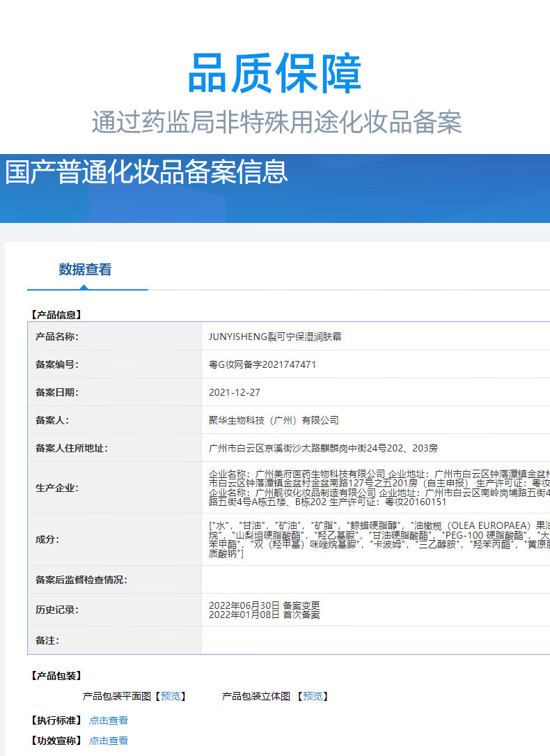Viewport: 550px width, 756px height.
Task: Click the 【产品信息】 section header
Action: (56, 315)
